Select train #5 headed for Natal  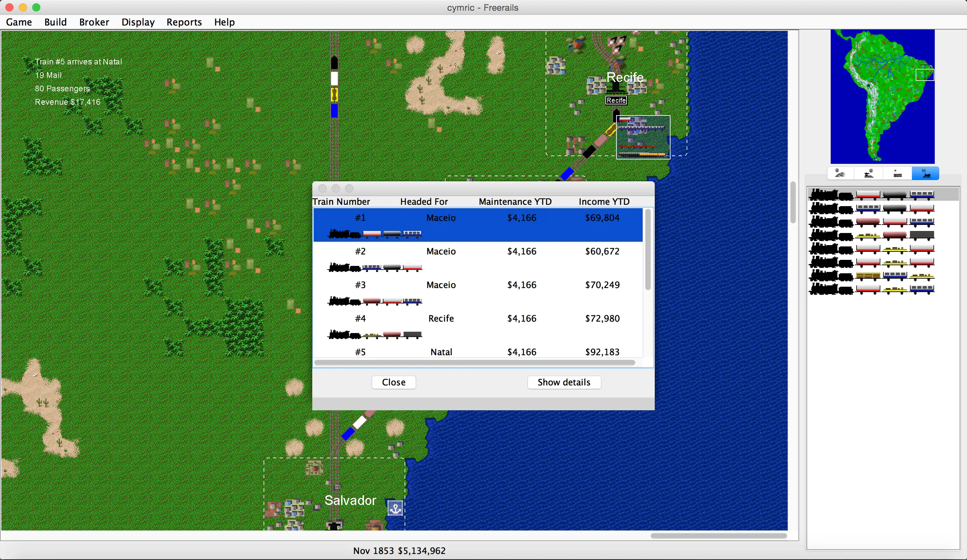[x=476, y=351]
